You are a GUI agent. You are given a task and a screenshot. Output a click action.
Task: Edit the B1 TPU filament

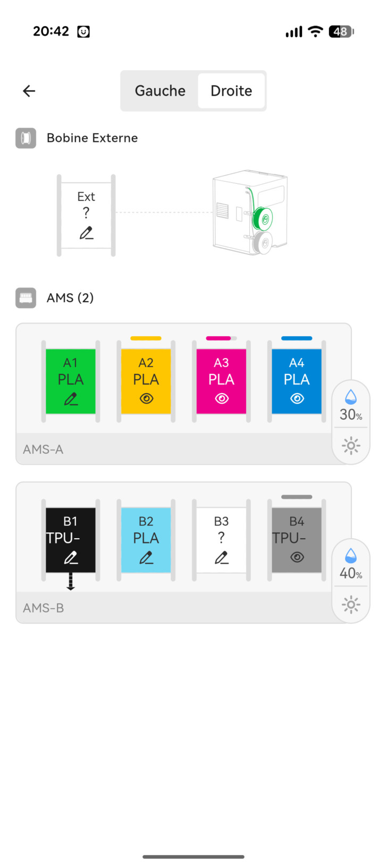71,558
